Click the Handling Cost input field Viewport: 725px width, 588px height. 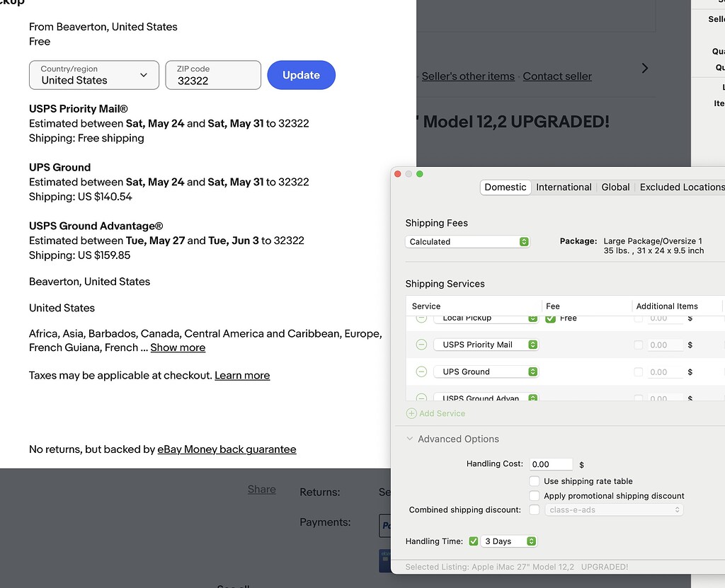[x=551, y=464]
